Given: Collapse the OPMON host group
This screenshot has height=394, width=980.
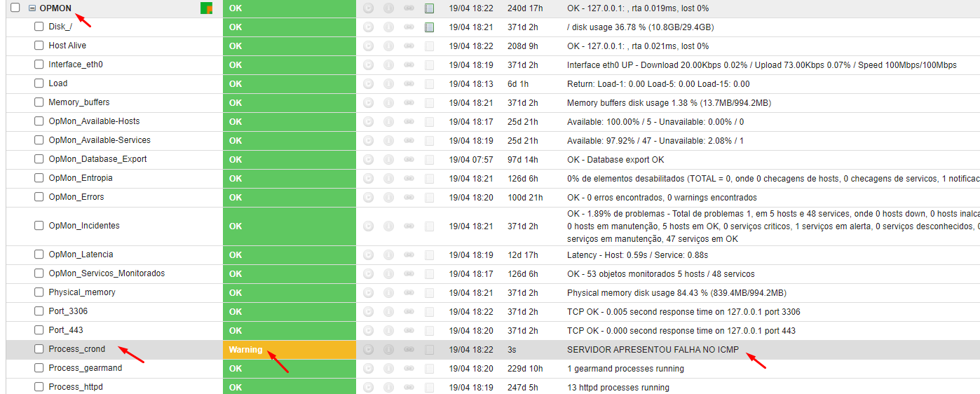Looking at the screenshot, I should pyautogui.click(x=32, y=8).
